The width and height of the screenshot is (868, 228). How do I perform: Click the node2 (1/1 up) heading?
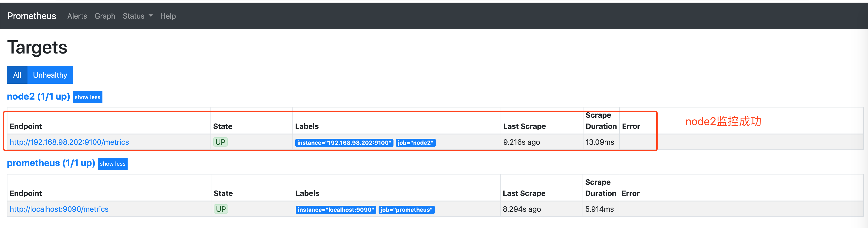[x=38, y=96]
